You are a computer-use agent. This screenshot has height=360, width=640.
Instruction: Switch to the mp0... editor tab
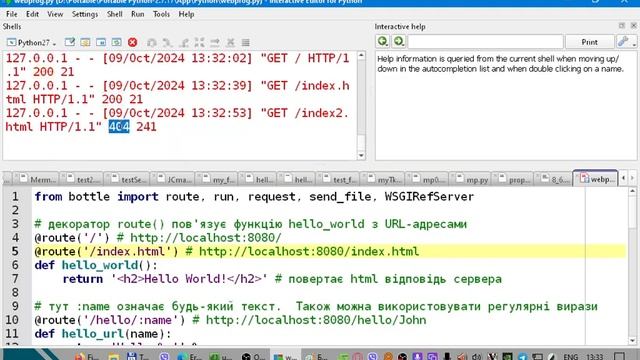428,179
